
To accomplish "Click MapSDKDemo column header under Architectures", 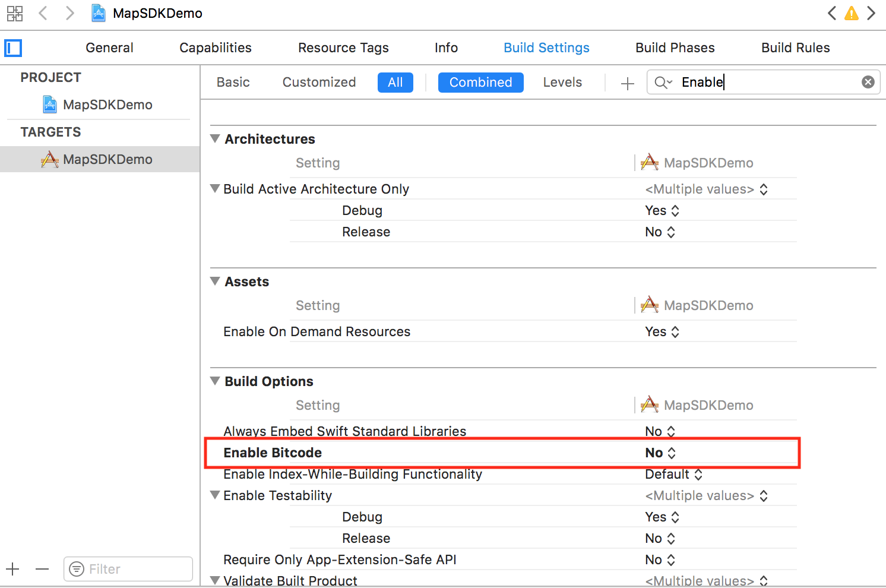I will tap(697, 162).
